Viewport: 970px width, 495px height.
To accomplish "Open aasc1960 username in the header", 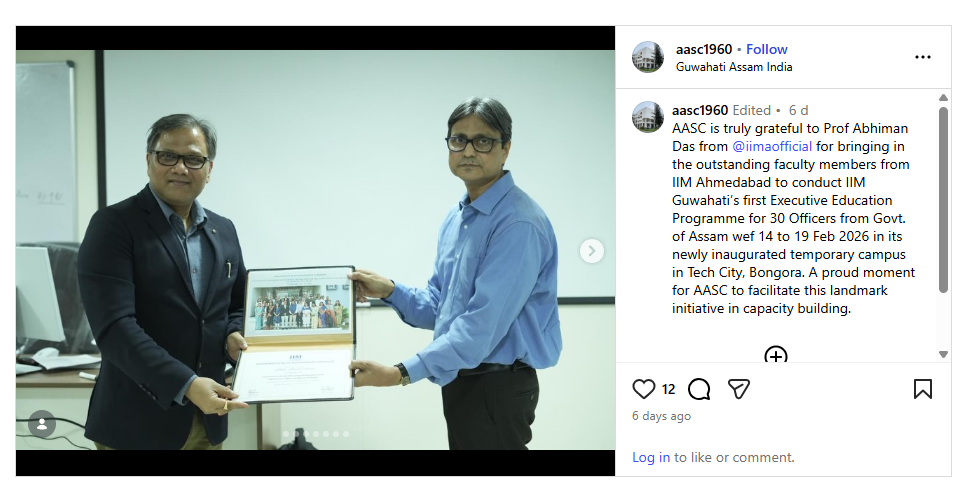I will (x=704, y=50).
